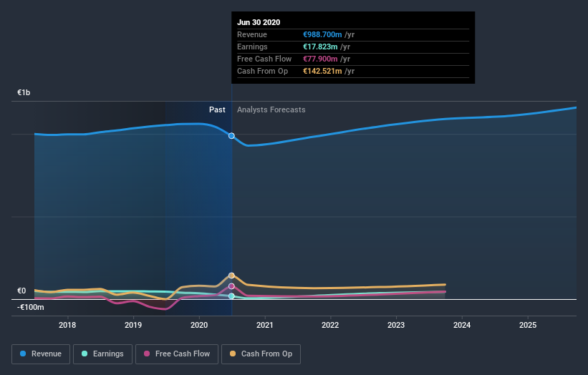Screen dimensions: 588x375
Task: Click the pink Free Cash Flow data point
Action: click(x=232, y=286)
